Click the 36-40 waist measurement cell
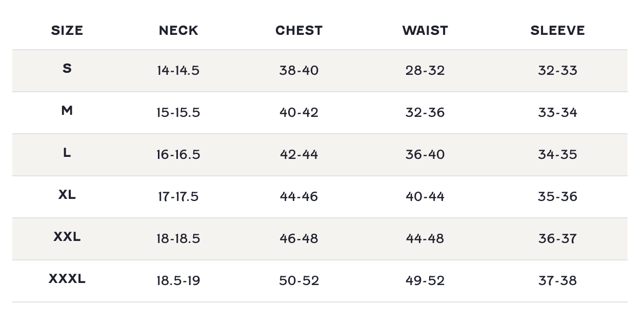The image size is (644, 324). tap(425, 155)
